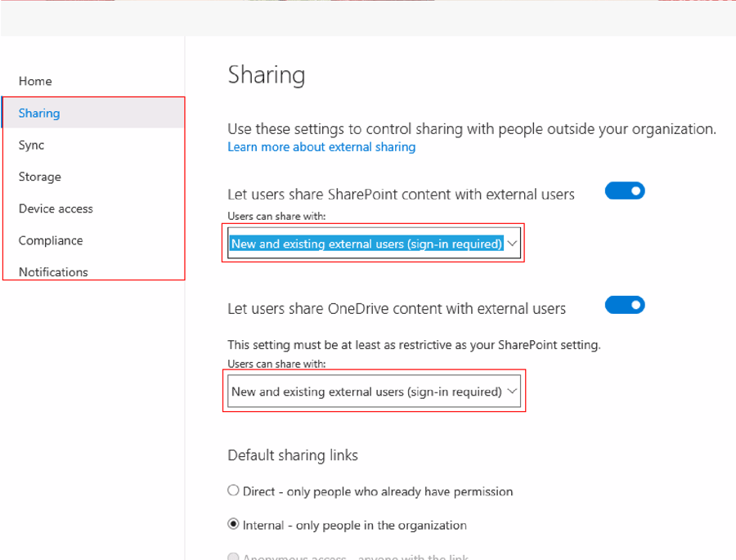This screenshot has width=736, height=560.
Task: Disable sharing SharePoint content with external users
Action: (625, 190)
